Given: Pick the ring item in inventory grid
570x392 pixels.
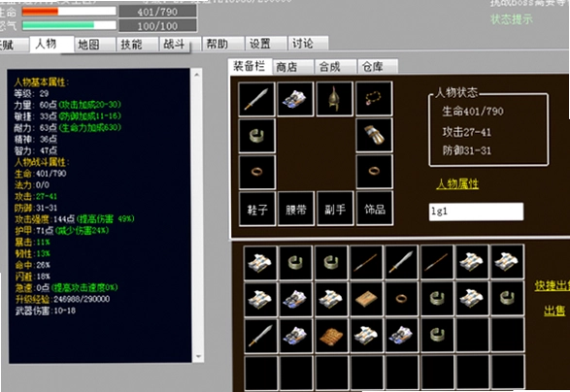Looking at the screenshot, I should pos(401,300).
